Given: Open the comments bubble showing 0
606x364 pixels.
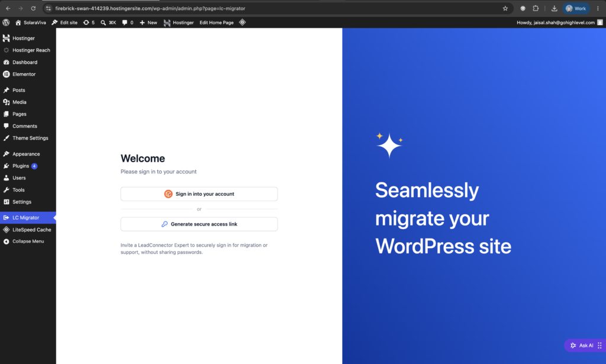Looking at the screenshot, I should pyautogui.click(x=128, y=22).
